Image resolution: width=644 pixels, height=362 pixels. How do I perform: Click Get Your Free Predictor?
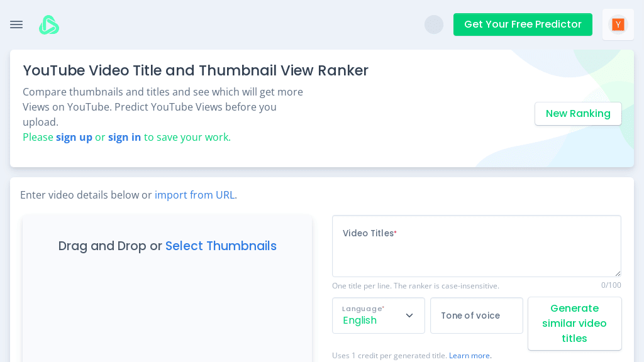coord(523,25)
